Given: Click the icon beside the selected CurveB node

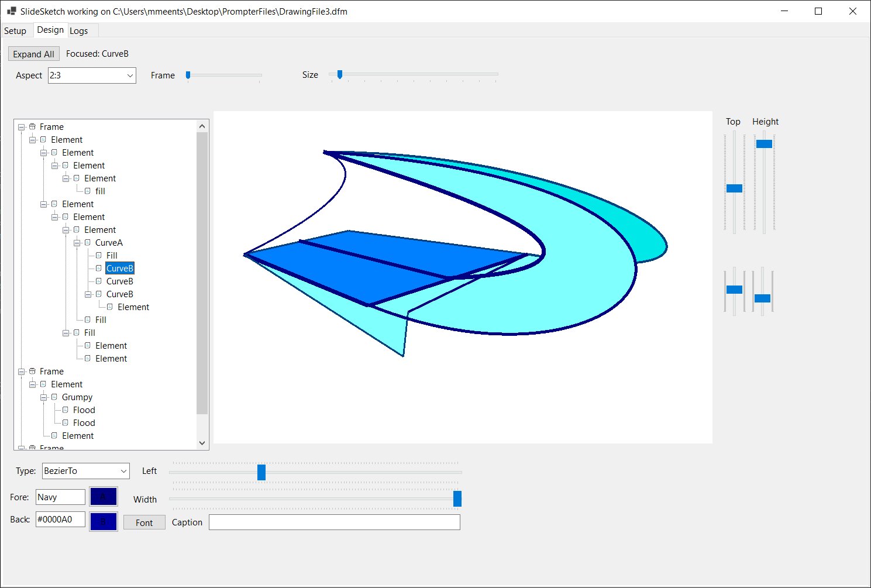Looking at the screenshot, I should 99,268.
